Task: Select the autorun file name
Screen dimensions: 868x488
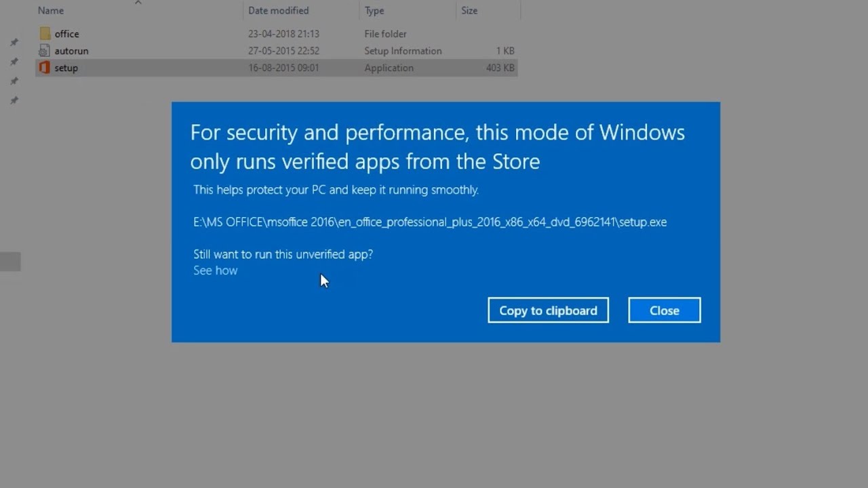Action: point(71,51)
